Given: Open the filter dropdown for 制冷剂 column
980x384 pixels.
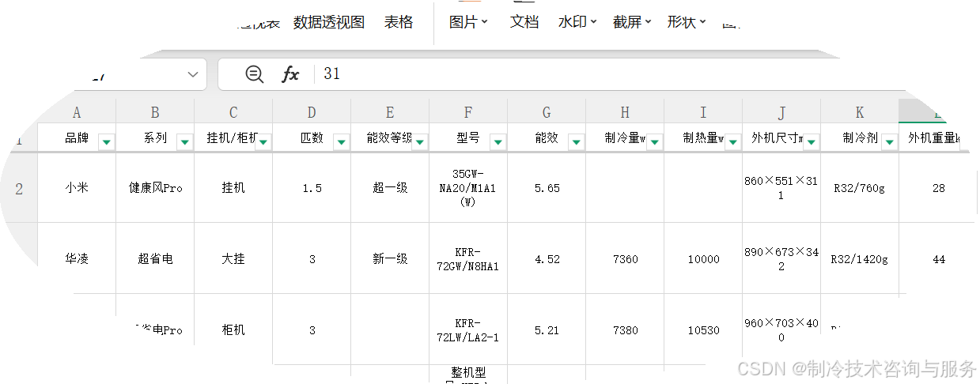Looking at the screenshot, I should click(x=890, y=141).
